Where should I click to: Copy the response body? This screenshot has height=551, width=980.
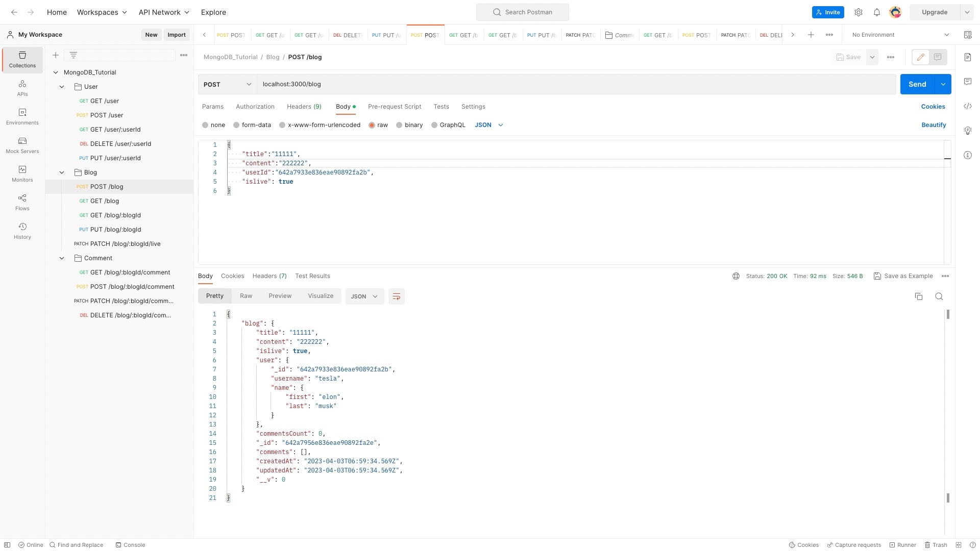point(919,296)
